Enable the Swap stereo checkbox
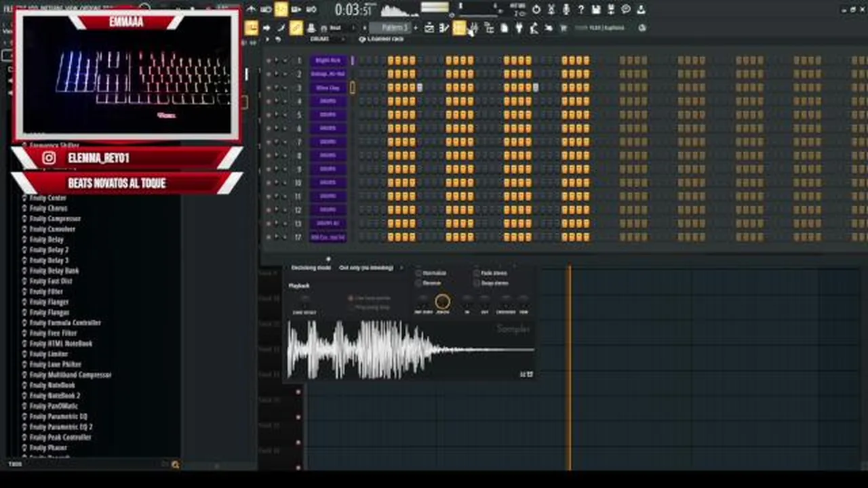This screenshot has height=488, width=868. [476, 283]
